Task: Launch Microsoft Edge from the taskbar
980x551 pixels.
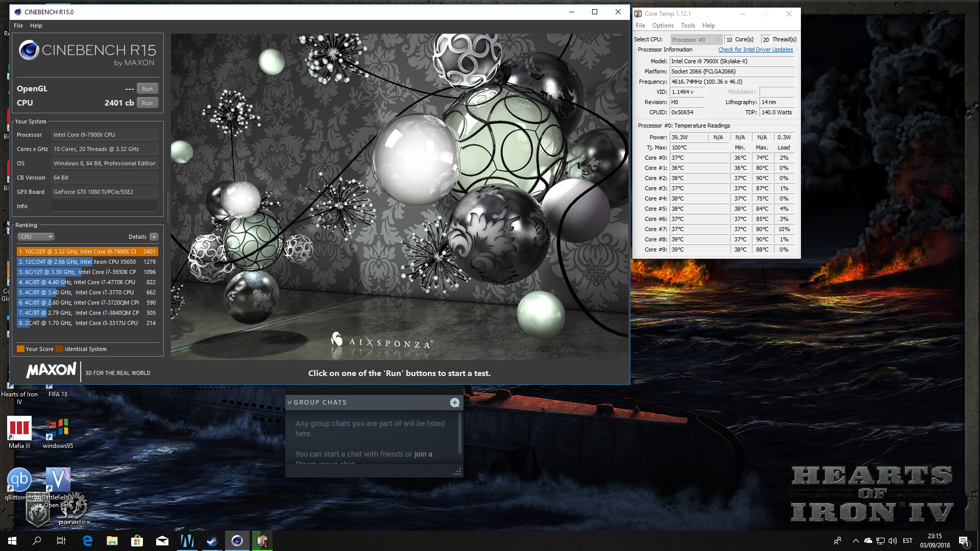Action: click(87, 541)
